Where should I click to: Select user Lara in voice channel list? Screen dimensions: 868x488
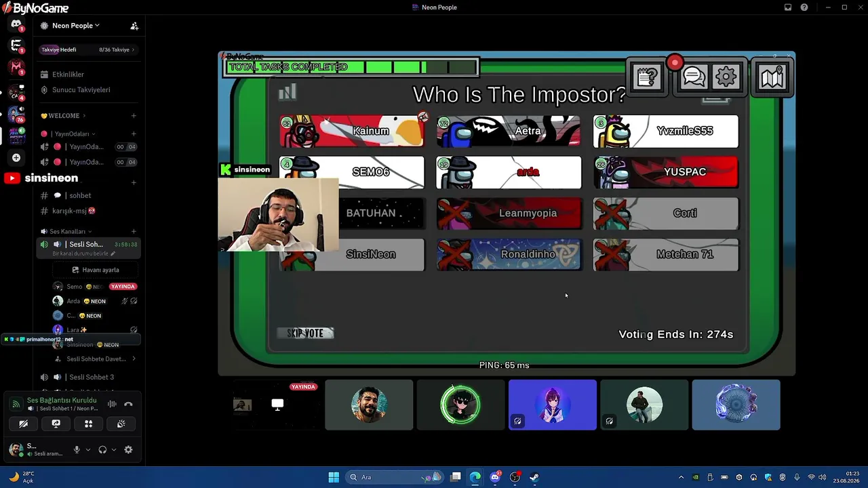coord(96,330)
